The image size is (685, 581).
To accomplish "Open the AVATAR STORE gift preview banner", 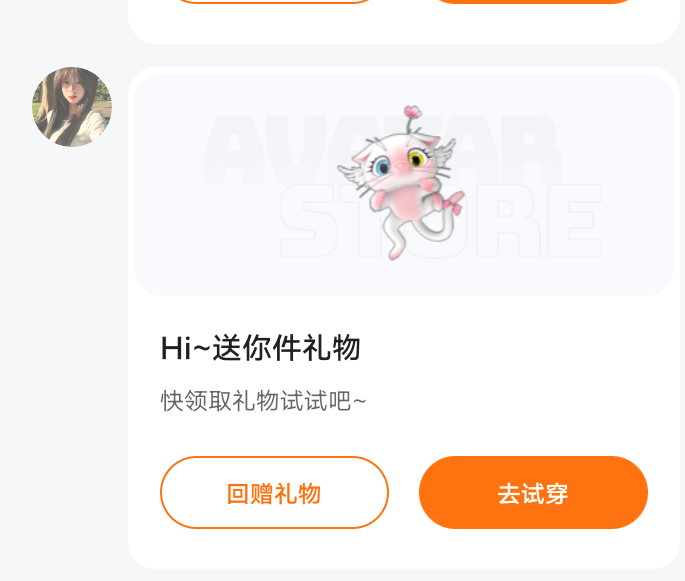I will [404, 184].
